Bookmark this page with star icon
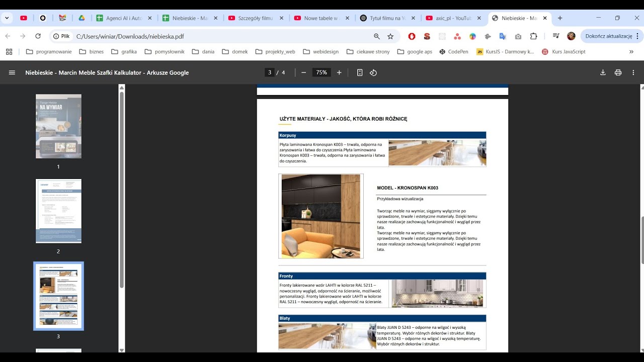 click(x=390, y=36)
